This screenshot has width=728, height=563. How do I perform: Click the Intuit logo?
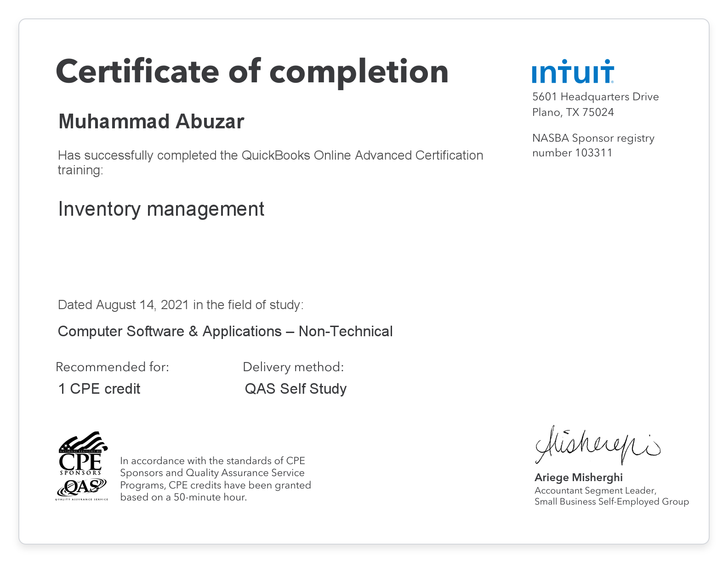coord(573,71)
